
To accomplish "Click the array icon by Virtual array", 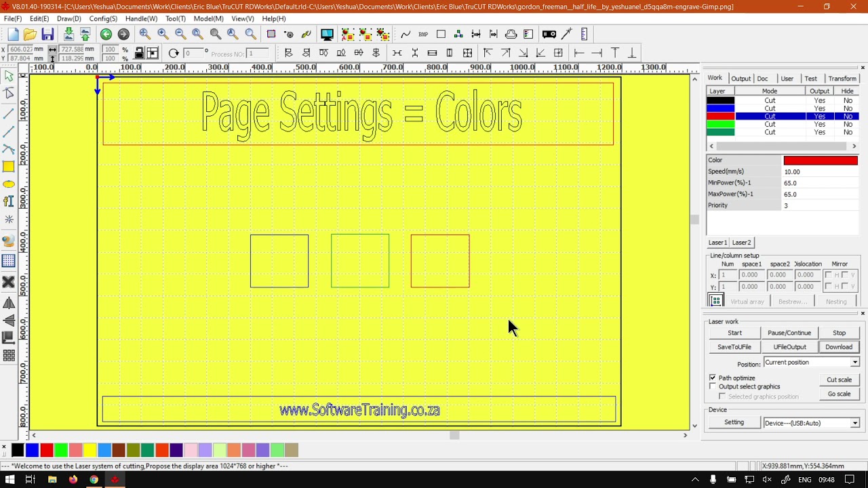I will 716,301.
